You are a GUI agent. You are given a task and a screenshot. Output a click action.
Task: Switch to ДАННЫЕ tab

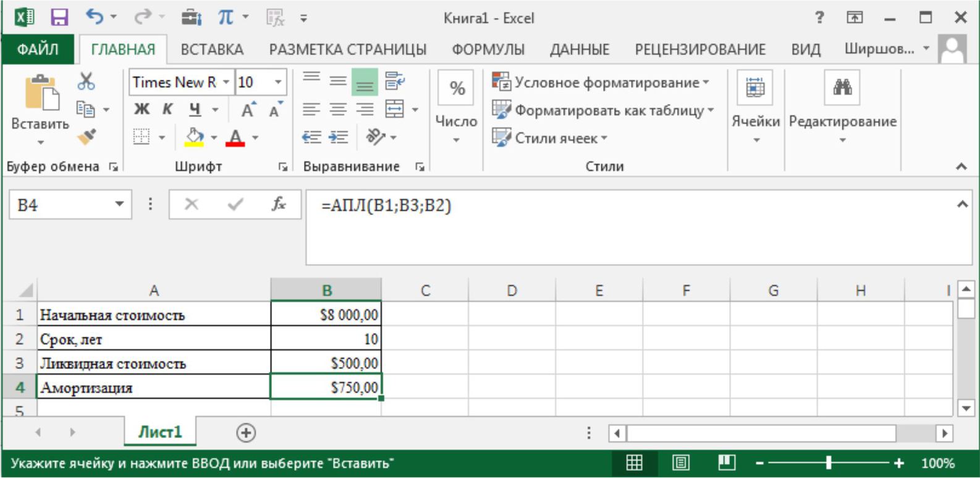tap(580, 49)
